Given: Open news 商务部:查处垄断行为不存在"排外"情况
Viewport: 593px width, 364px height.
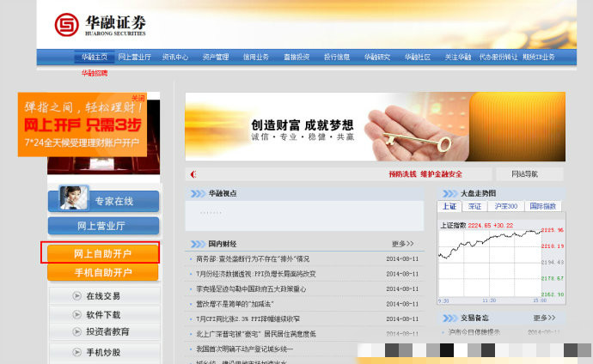Looking at the screenshot, I should [x=253, y=259].
